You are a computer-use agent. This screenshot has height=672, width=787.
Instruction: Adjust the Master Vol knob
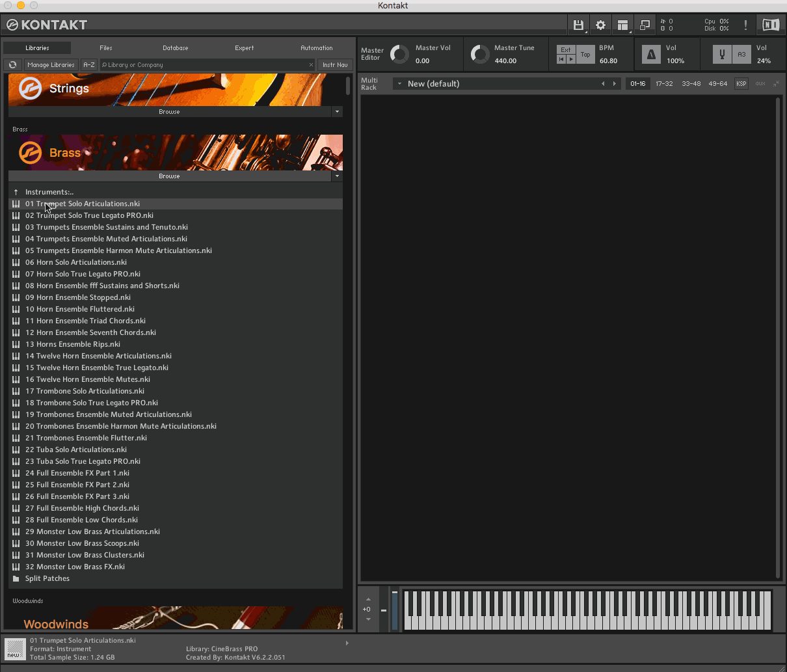[x=399, y=55]
